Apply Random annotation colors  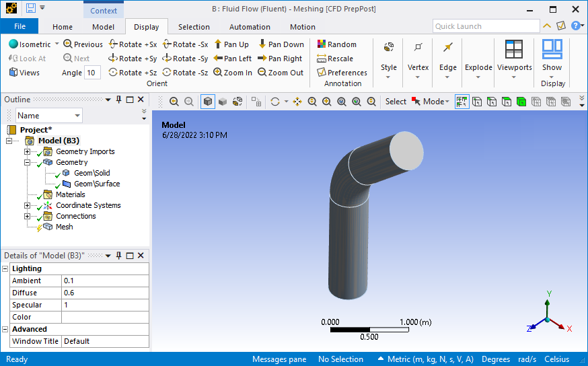click(336, 44)
